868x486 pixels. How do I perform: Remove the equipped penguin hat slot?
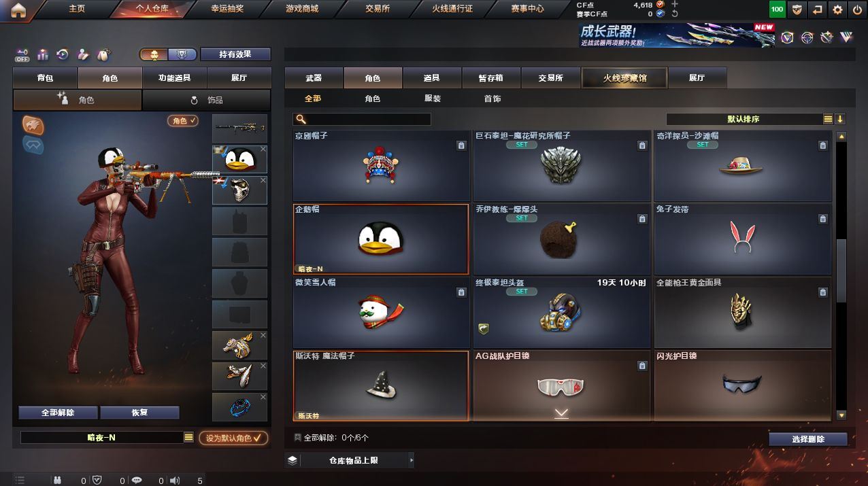(263, 149)
